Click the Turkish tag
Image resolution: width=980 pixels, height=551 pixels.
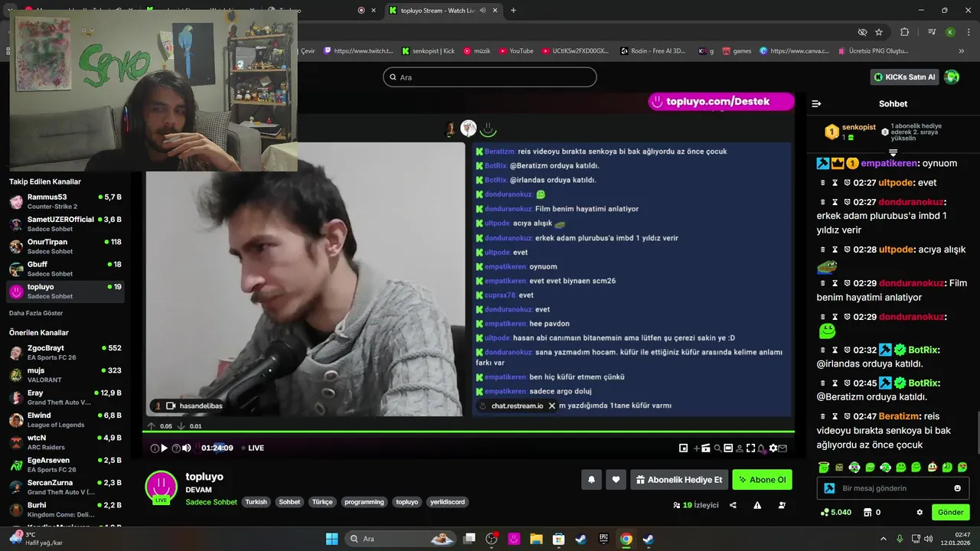pyautogui.click(x=256, y=502)
